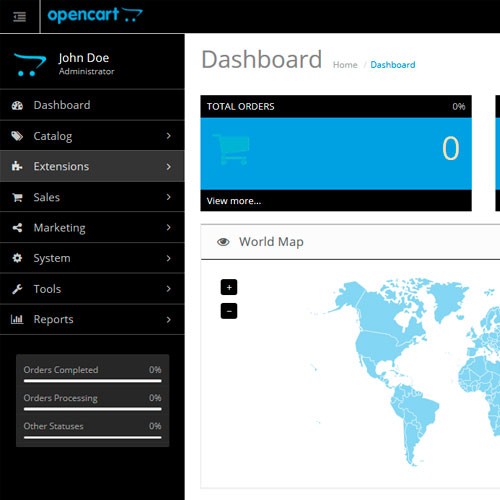Click the dashboard gauge icon in sidebar
The width and height of the screenshot is (500, 500).
[x=17, y=105]
